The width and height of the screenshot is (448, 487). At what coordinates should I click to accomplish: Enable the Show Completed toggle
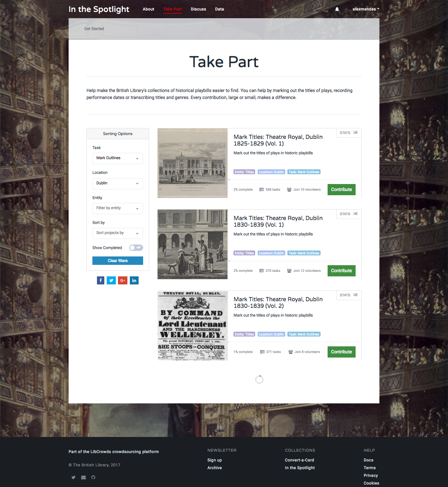(136, 248)
